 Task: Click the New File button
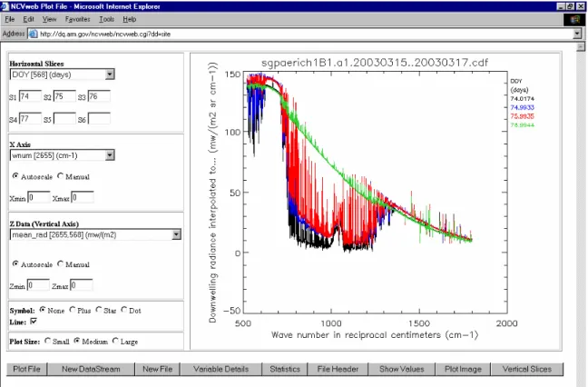point(158,369)
